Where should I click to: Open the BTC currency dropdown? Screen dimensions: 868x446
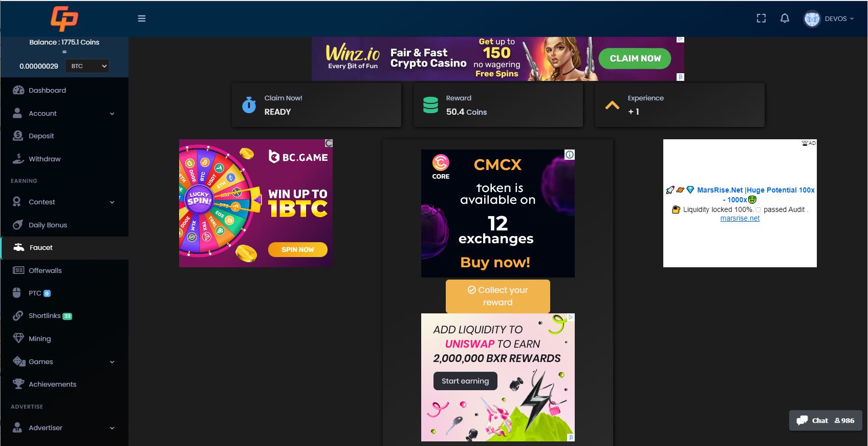point(87,66)
